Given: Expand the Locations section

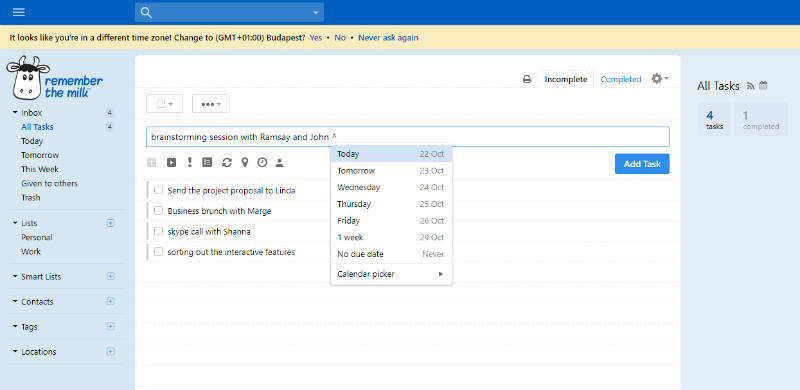Looking at the screenshot, I should point(15,352).
